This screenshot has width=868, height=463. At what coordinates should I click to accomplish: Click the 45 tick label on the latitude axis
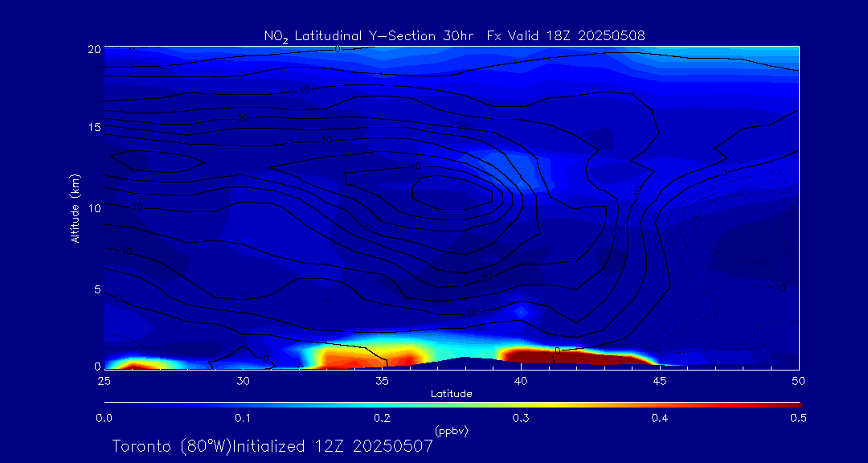coord(660,380)
